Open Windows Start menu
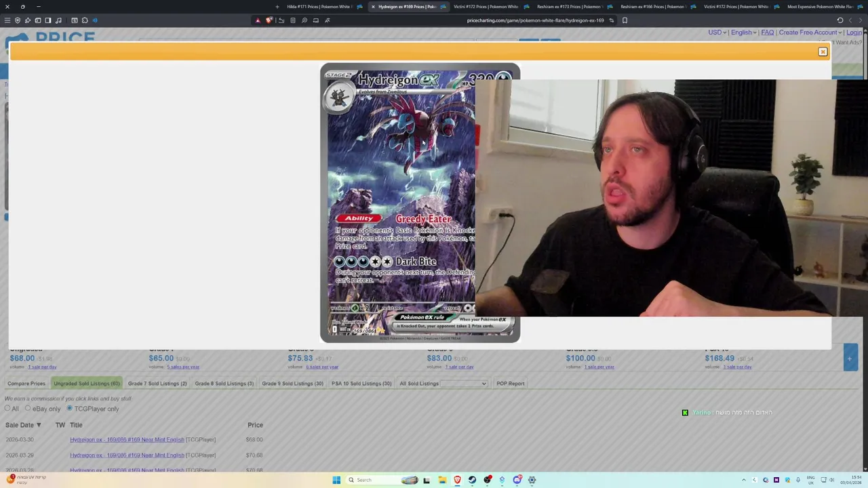Screen dimensions: 868x488 coord(336,480)
